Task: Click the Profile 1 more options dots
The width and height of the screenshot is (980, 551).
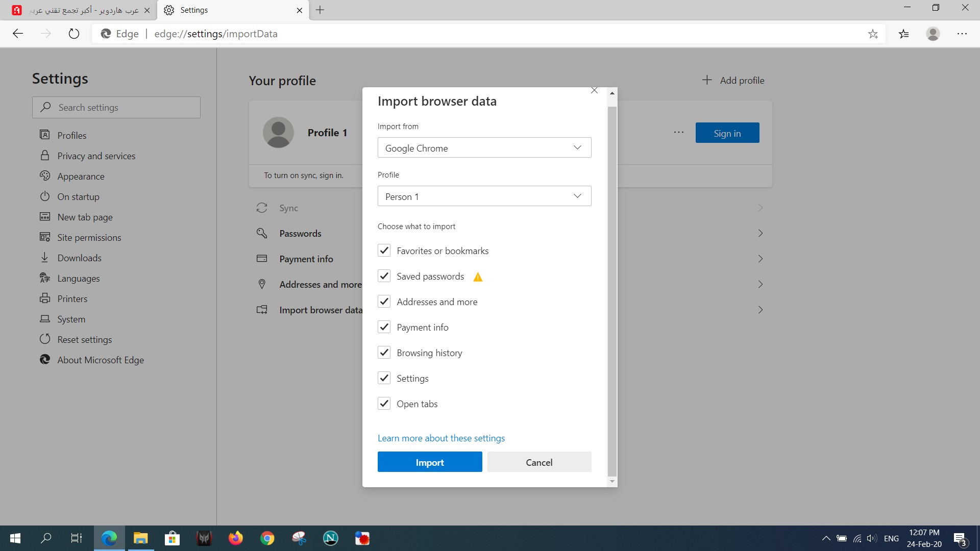Action: point(679,133)
